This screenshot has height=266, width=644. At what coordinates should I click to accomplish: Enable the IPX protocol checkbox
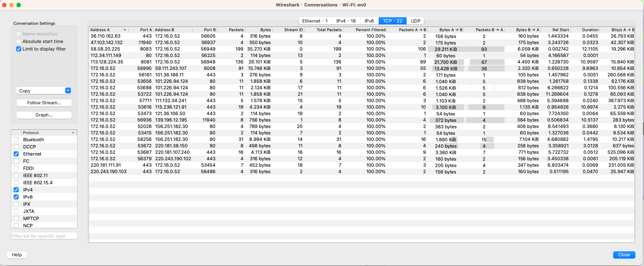coord(16,204)
